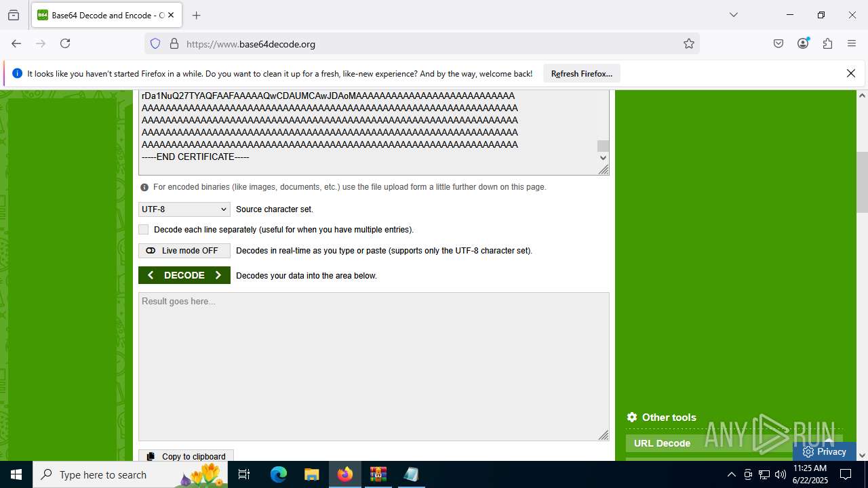Open File Explorer from taskbar
The image size is (868, 488).
[x=311, y=474]
